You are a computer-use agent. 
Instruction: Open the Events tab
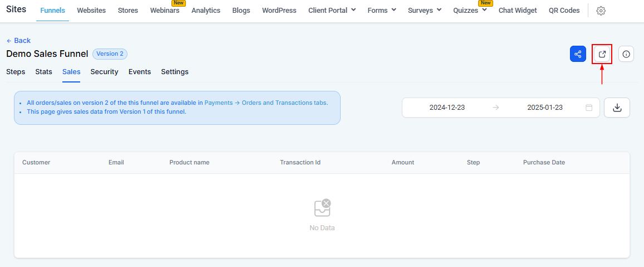pyautogui.click(x=140, y=71)
